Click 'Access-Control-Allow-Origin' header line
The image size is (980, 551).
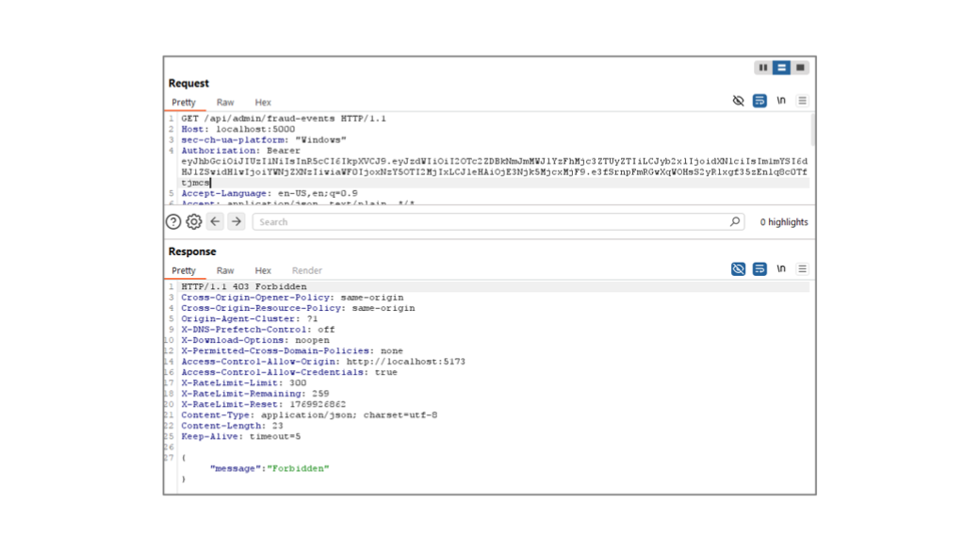(x=323, y=361)
